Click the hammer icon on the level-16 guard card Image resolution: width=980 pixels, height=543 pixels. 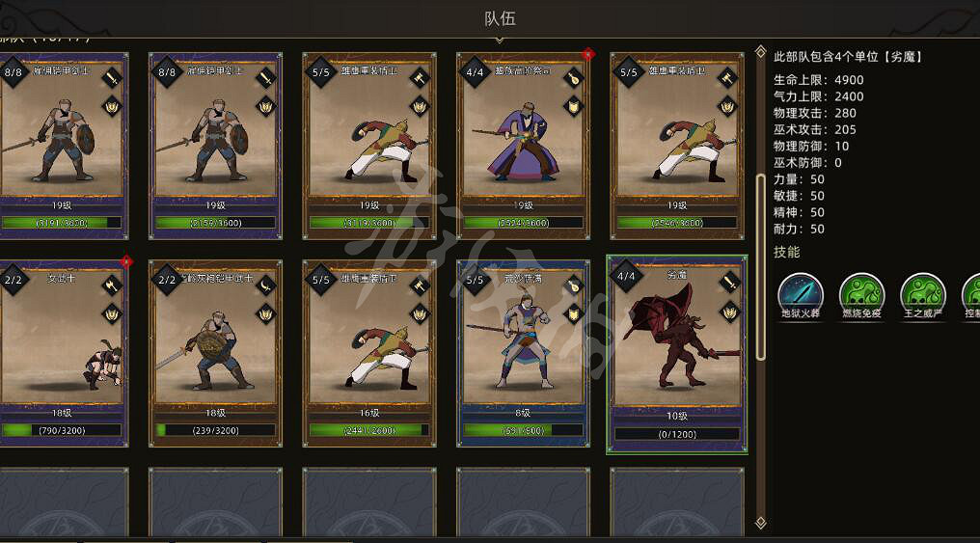(420, 285)
